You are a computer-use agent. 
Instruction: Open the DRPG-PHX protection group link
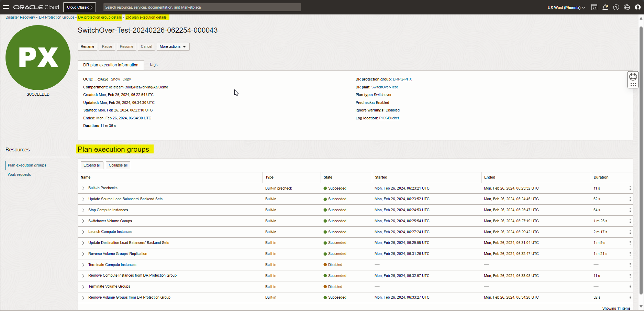(x=402, y=79)
